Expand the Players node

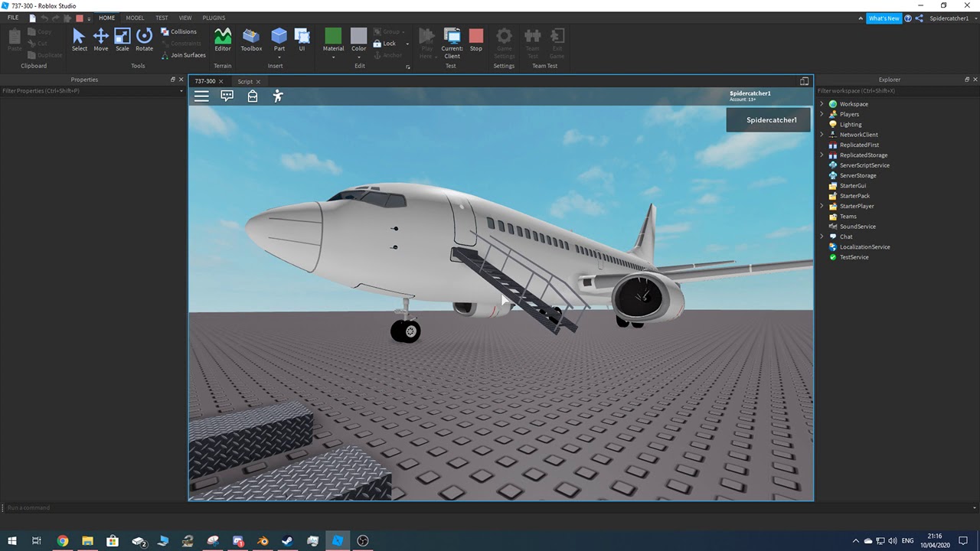coord(822,114)
